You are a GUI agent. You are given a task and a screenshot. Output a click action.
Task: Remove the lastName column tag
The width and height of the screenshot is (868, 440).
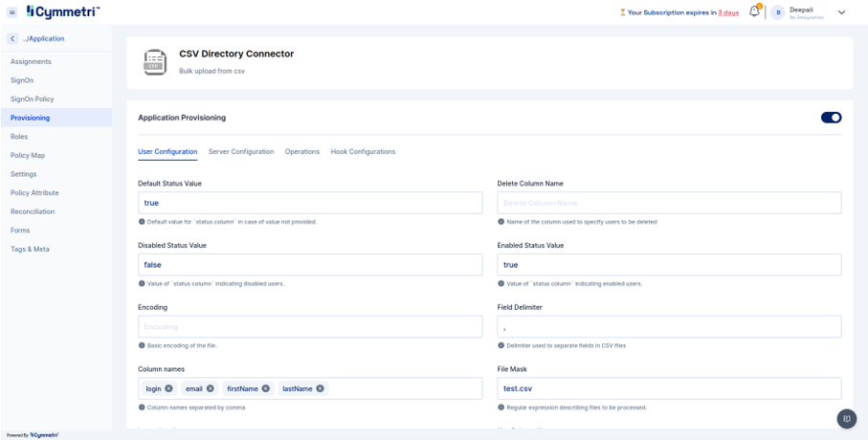321,388
